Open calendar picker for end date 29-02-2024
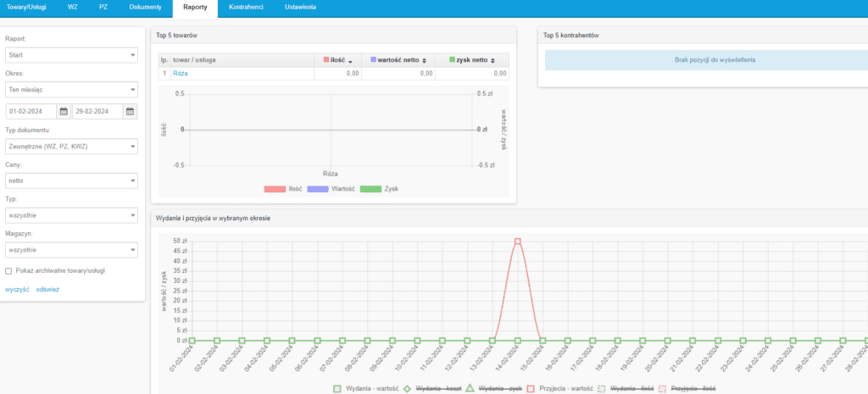The height and width of the screenshot is (394, 868). 130,111
